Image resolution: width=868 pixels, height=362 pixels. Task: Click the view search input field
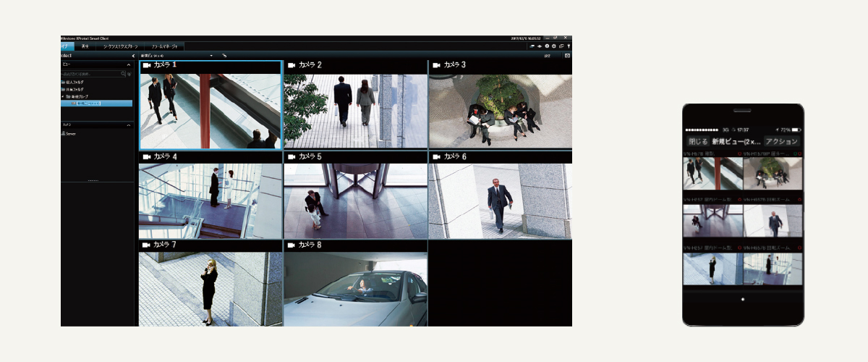[x=90, y=74]
